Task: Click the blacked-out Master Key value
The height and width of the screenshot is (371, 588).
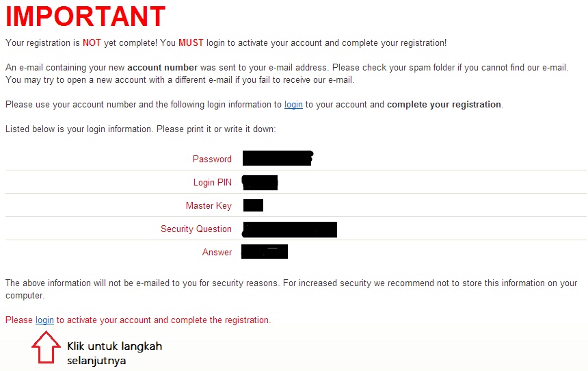Action: pos(253,205)
